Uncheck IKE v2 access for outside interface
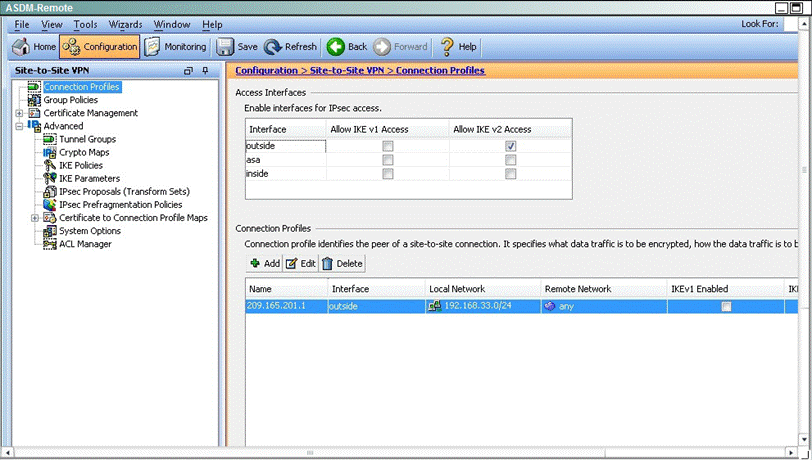Viewport: 812px width, 460px height. point(511,146)
